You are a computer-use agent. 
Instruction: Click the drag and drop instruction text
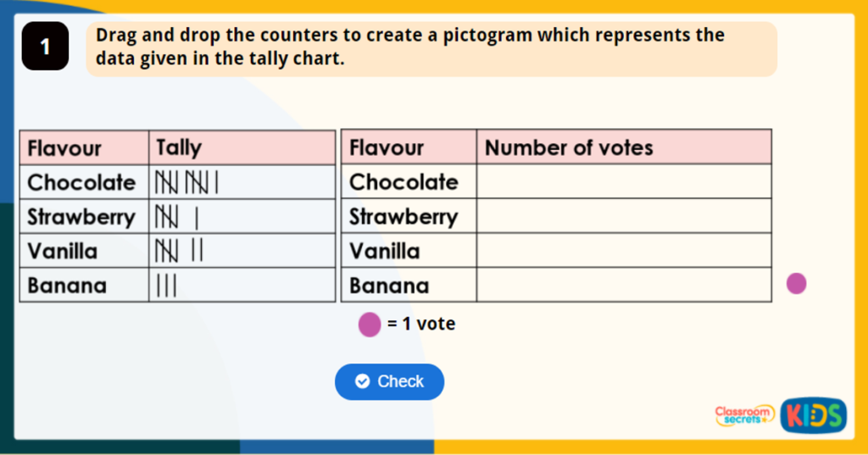(x=410, y=47)
